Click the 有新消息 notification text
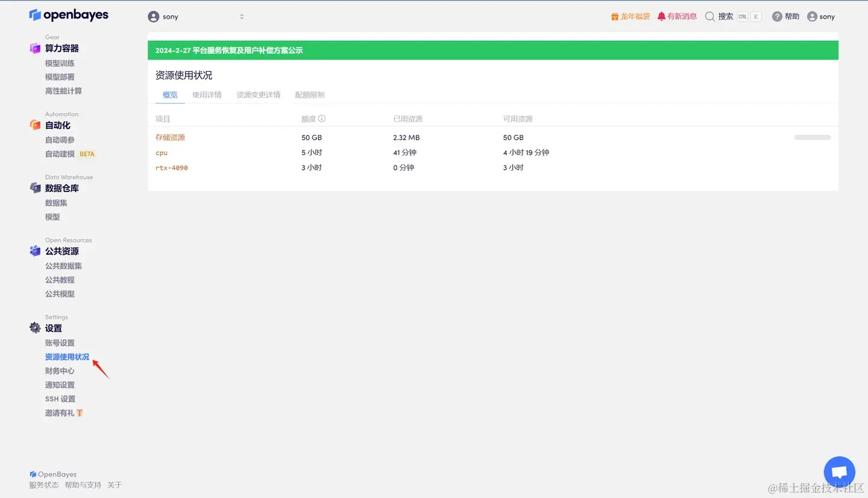The height and width of the screenshot is (498, 868). point(682,17)
